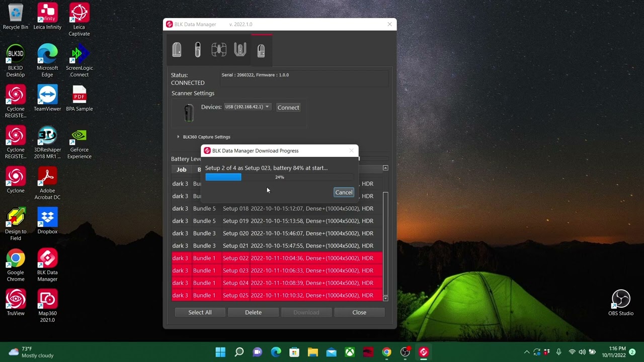Screen dimensions: 644x362
Task: Click the Delete button
Action: (253, 312)
